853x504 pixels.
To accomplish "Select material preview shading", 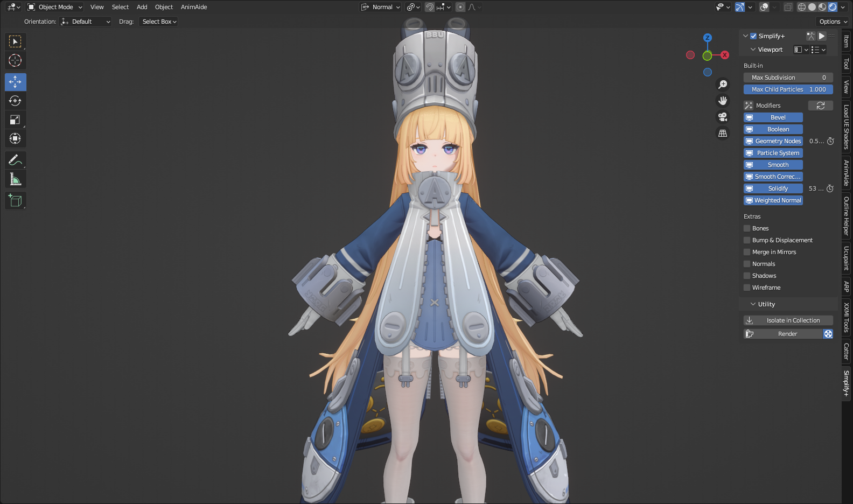I will click(822, 7).
